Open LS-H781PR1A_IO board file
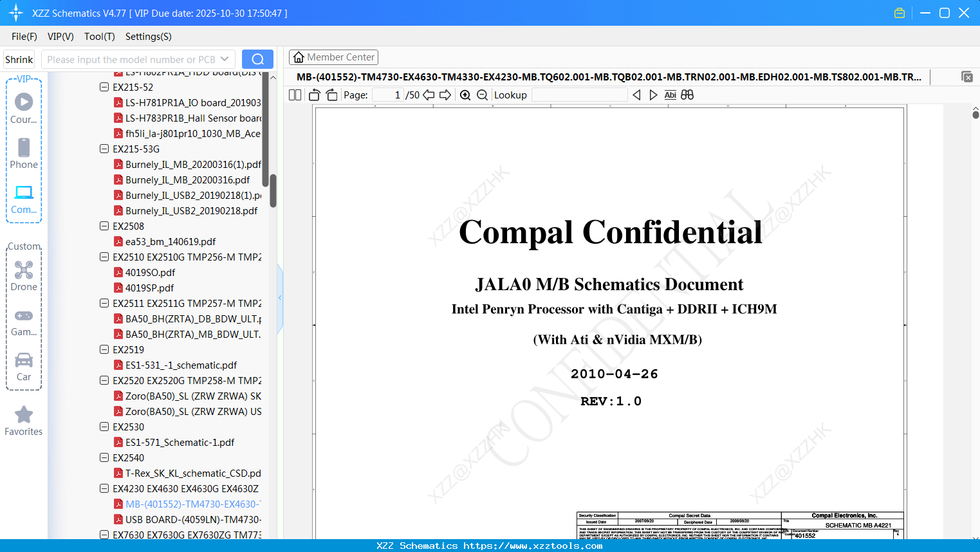 pos(194,102)
